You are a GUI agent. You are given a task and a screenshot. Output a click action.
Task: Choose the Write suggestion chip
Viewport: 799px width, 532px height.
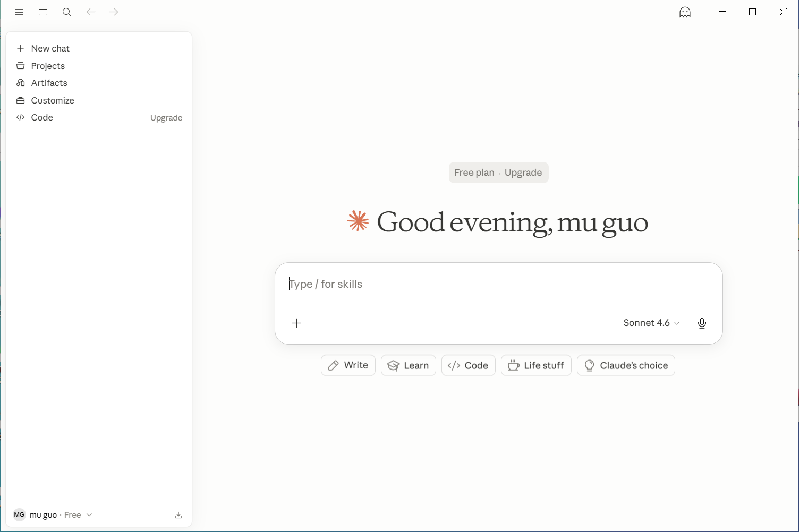tap(348, 365)
